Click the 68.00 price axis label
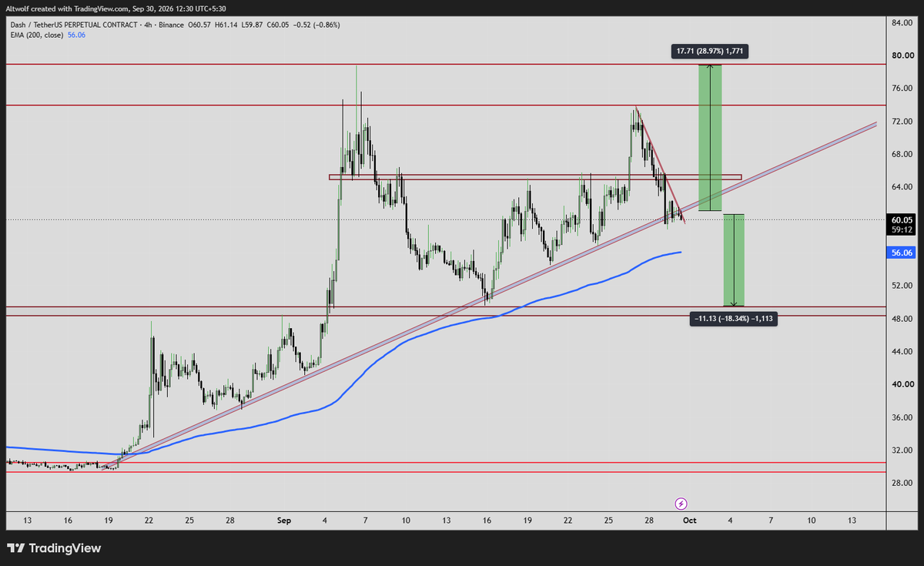924x566 pixels. pyautogui.click(x=902, y=154)
